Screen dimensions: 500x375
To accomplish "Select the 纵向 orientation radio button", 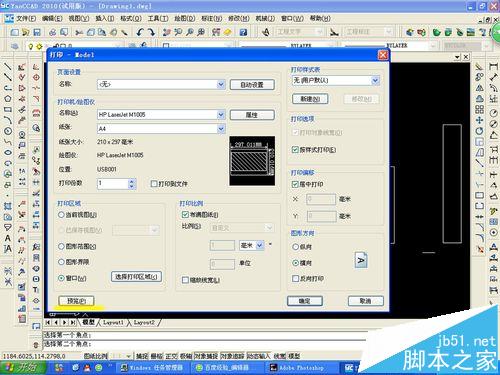I will click(x=295, y=247).
